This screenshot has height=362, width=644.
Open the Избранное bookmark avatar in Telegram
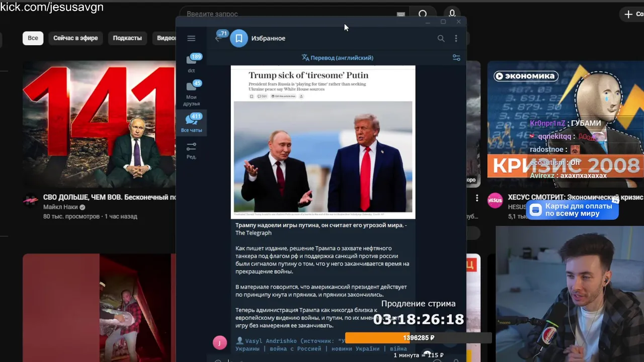pos(239,38)
